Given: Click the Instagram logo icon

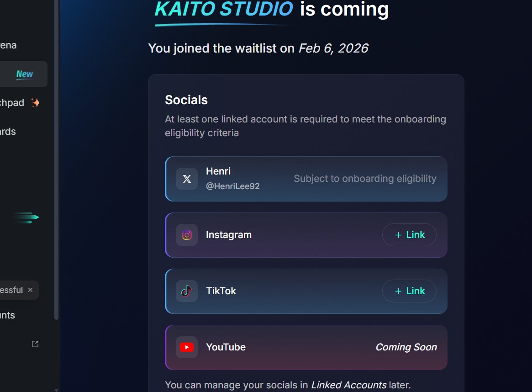Looking at the screenshot, I should tap(187, 235).
